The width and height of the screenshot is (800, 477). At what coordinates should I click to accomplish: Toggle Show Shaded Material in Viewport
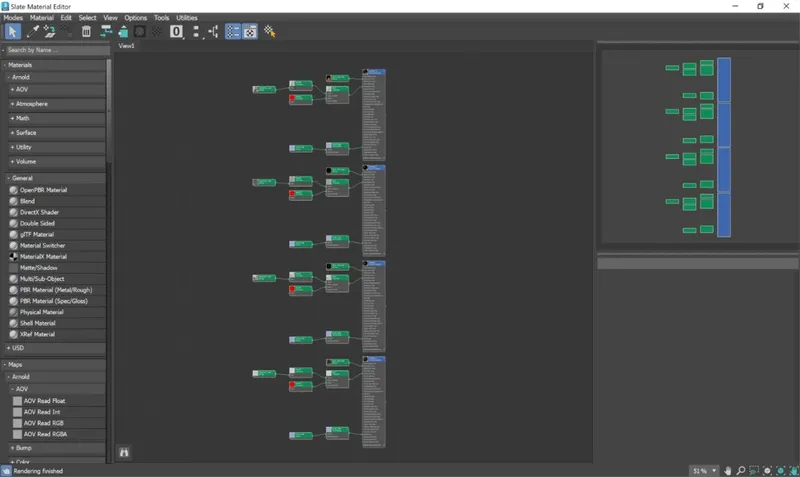[x=139, y=32]
